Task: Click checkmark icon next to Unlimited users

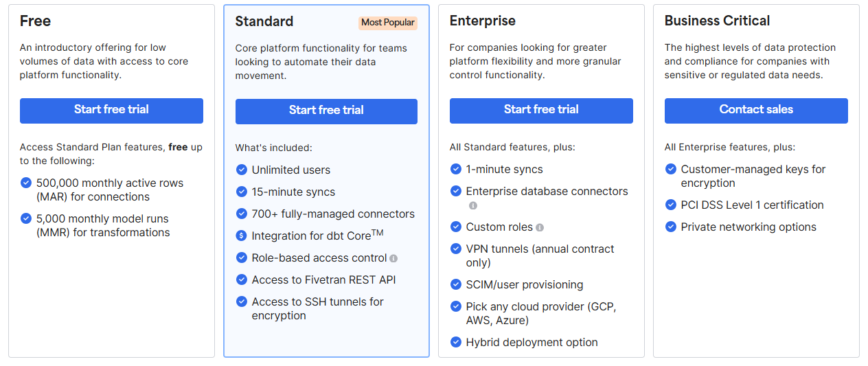Action: pos(241,170)
